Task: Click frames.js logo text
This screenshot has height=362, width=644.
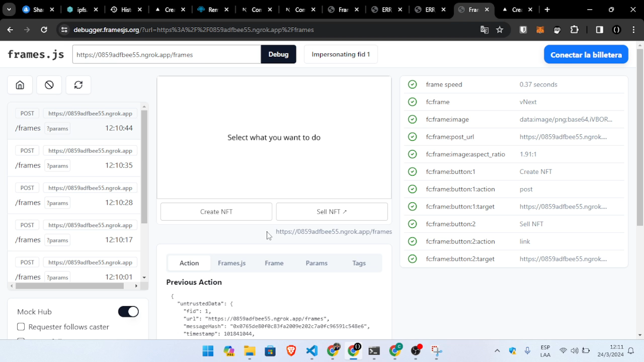Action: coord(36,54)
